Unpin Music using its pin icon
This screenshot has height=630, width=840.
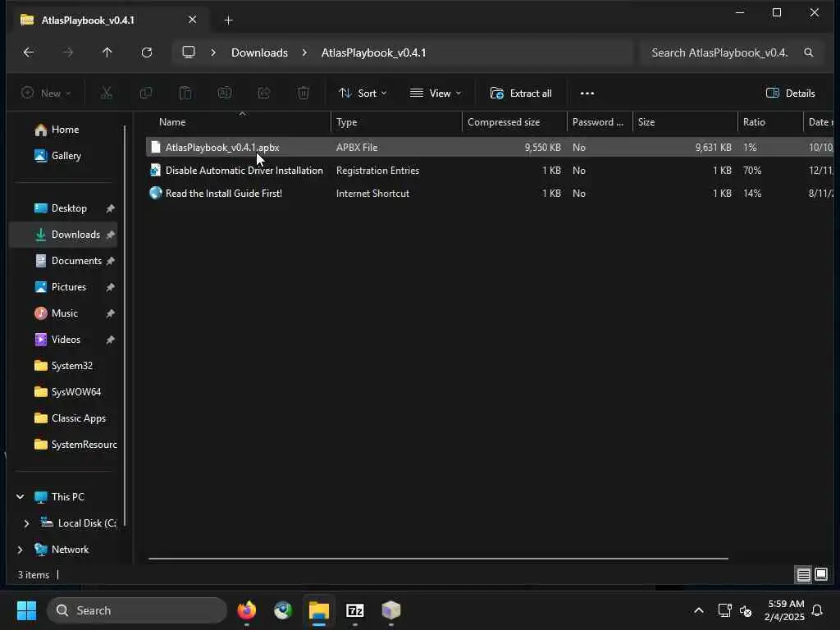[x=111, y=313]
